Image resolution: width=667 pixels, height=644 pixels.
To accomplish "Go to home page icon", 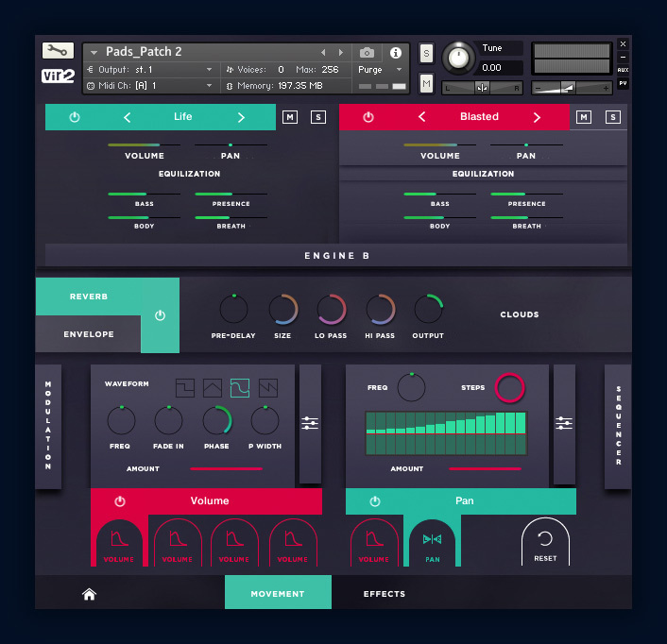I will [x=89, y=594].
